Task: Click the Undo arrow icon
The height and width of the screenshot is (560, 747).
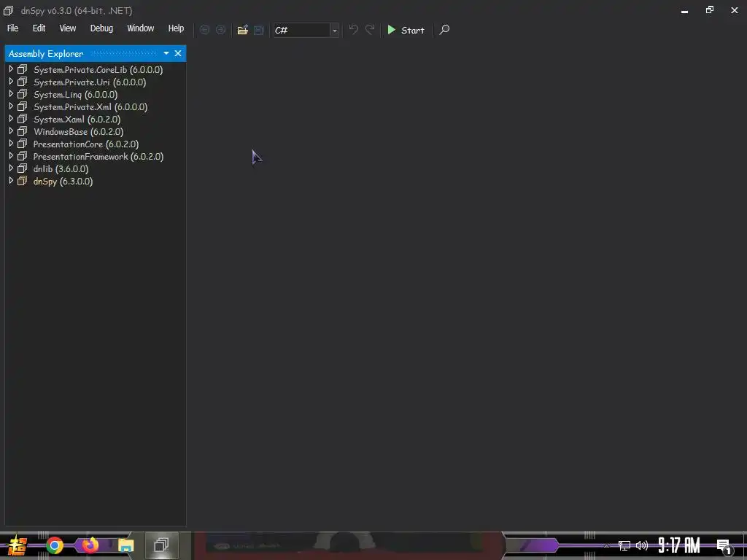Action: [x=354, y=29]
